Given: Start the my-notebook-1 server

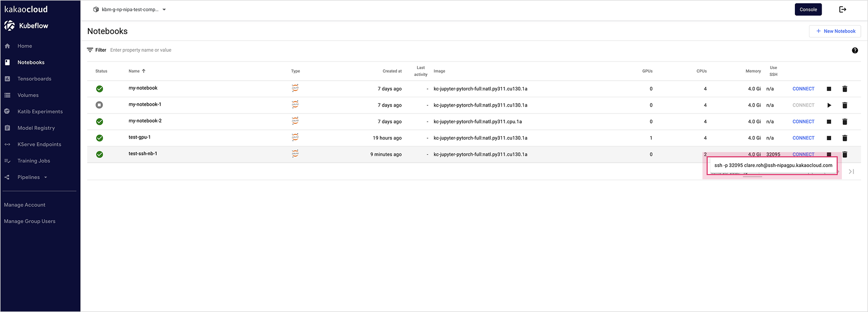Looking at the screenshot, I should tap(829, 105).
